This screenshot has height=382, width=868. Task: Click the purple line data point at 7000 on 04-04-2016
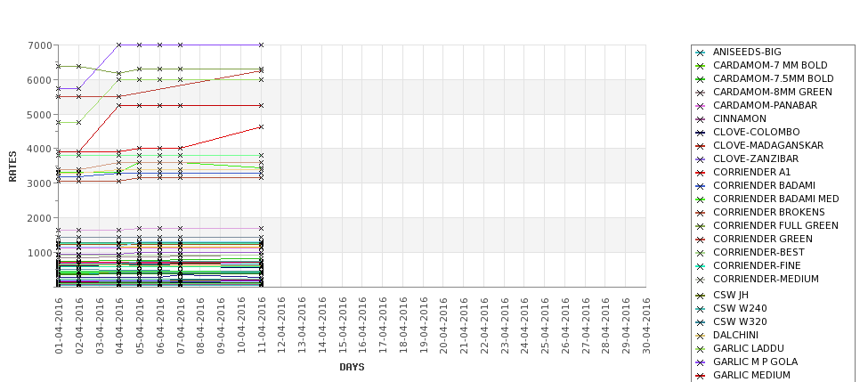(119, 45)
